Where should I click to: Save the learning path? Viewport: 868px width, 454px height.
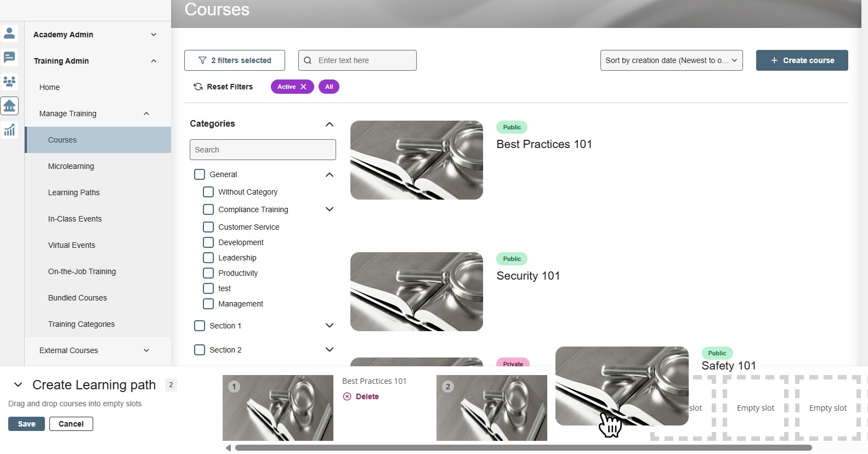pos(26,424)
